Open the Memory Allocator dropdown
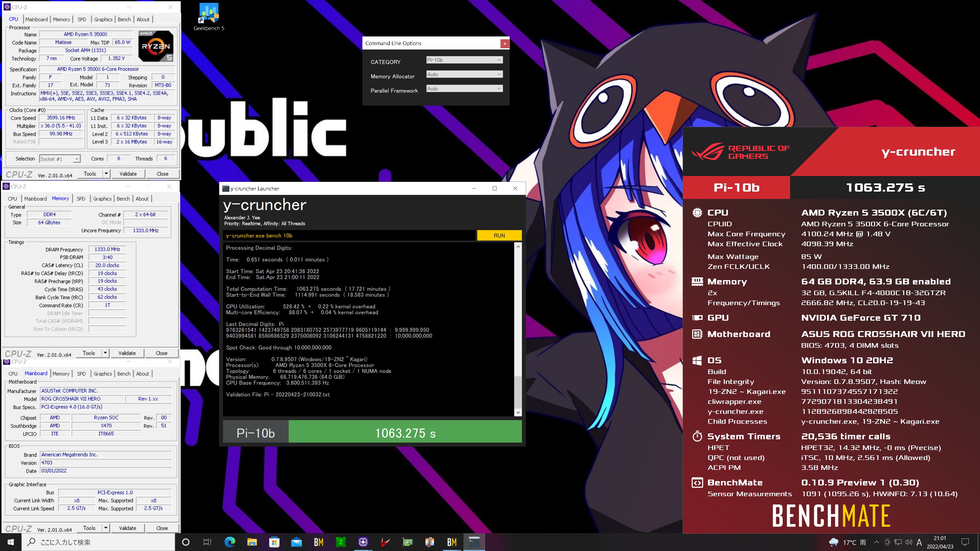980x551 pixels. point(464,74)
